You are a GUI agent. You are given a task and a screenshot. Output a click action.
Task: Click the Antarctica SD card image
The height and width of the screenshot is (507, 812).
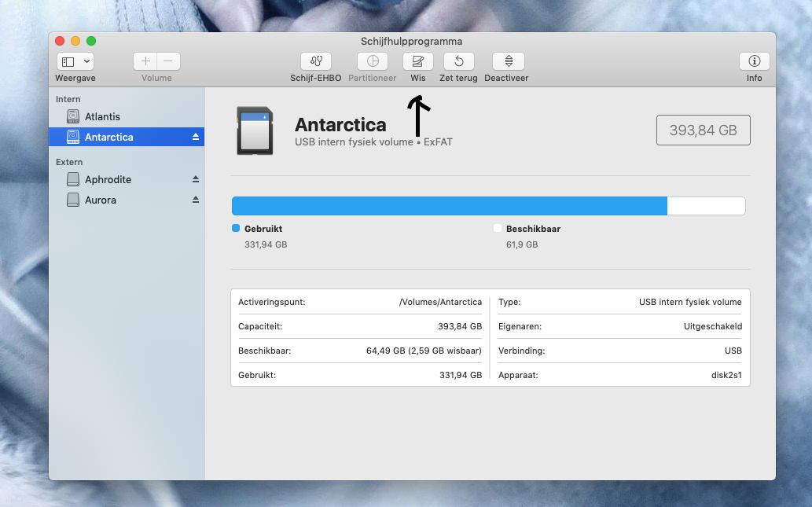[x=255, y=130]
